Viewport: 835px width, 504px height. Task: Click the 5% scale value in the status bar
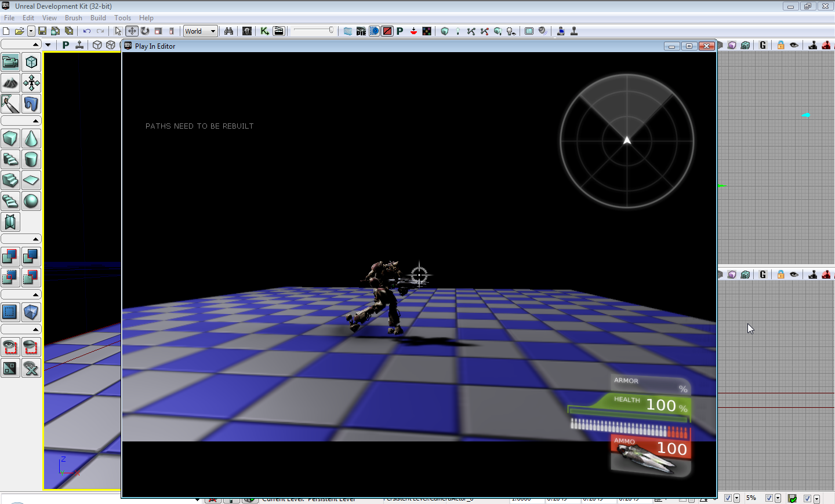[752, 498]
